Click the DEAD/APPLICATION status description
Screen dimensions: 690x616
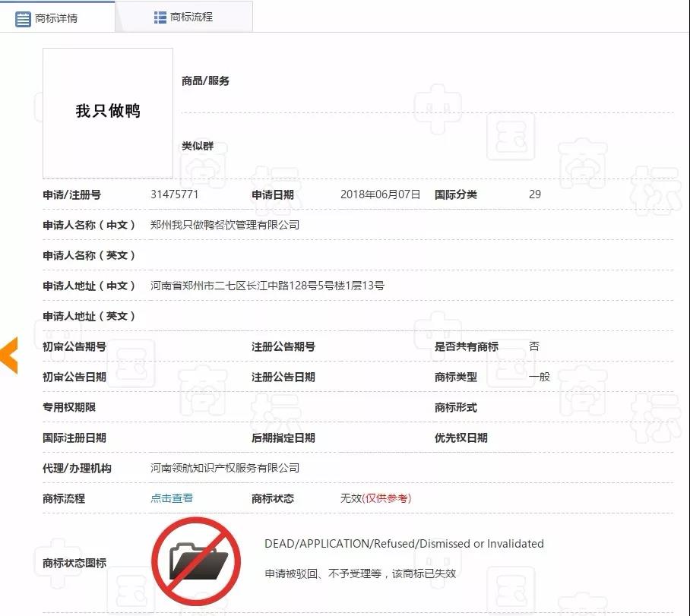pyautogui.click(x=404, y=544)
